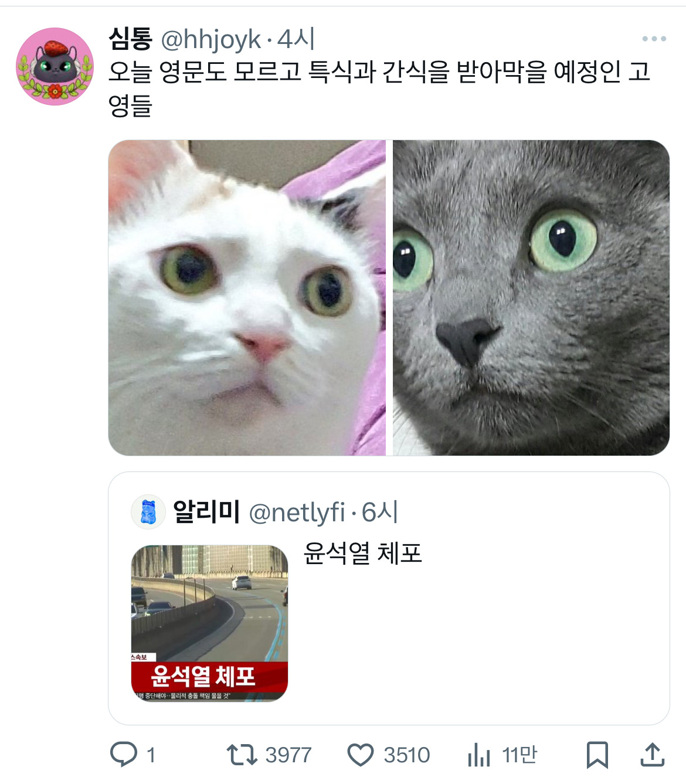Bookmark this tweet
Image resolution: width=686 pixels, height=784 pixels.
click(x=597, y=755)
